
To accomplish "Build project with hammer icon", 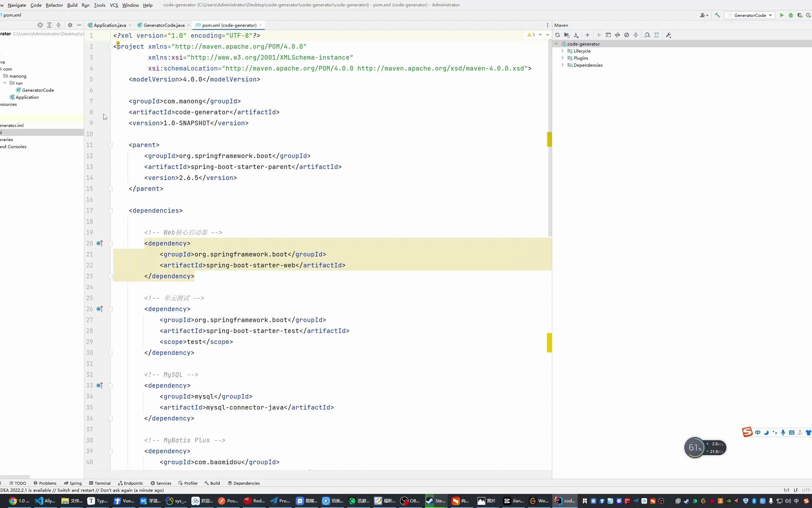I will click(717, 15).
